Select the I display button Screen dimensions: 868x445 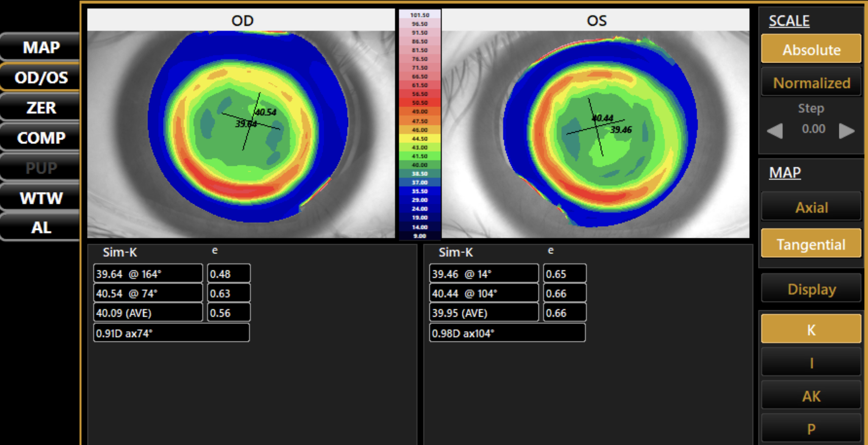(811, 362)
